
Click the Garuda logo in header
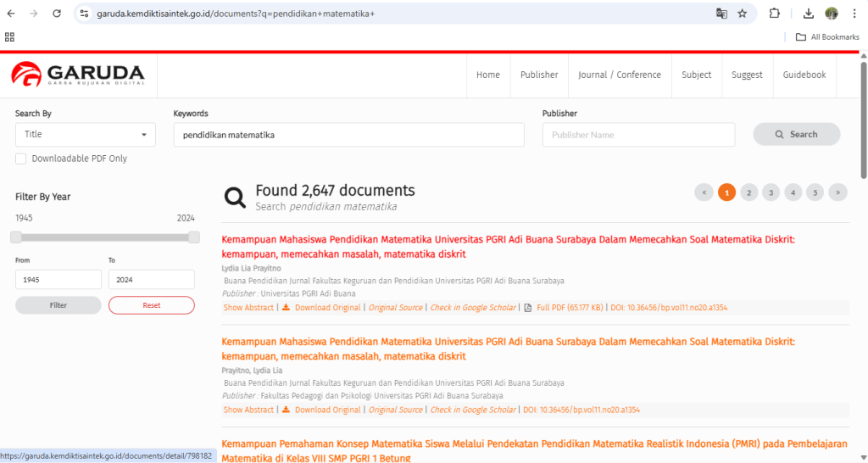pos(78,75)
